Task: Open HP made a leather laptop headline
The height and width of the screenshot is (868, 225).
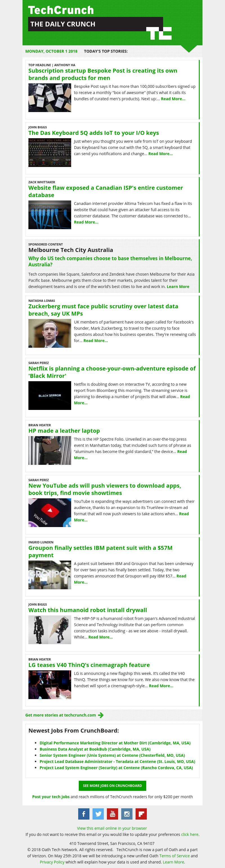Action: coord(64,431)
